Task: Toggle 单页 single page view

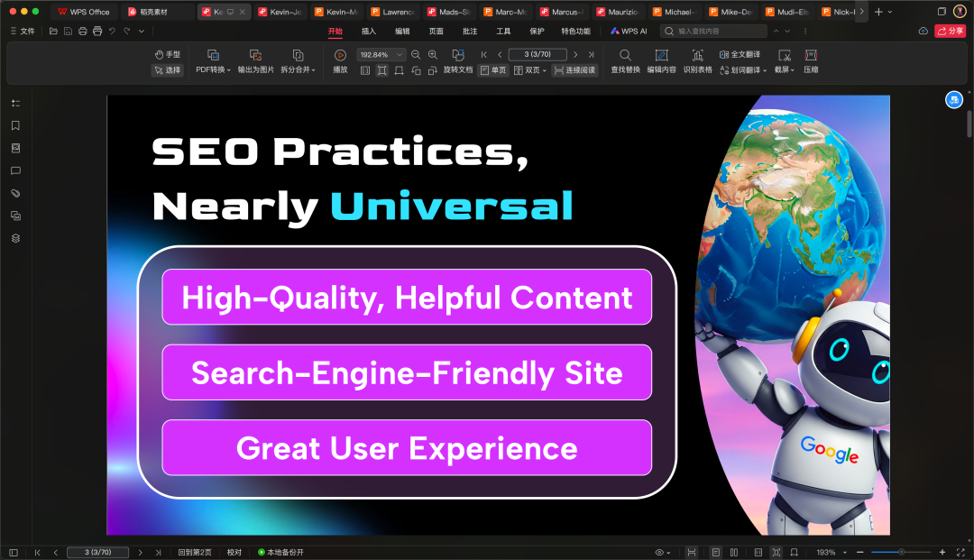Action: pos(493,70)
